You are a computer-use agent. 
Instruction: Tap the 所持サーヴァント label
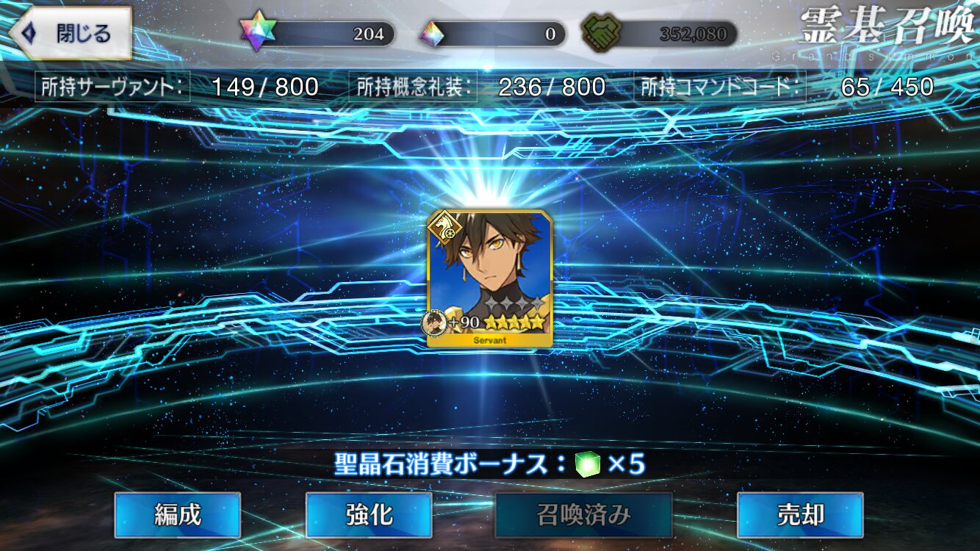point(112,87)
